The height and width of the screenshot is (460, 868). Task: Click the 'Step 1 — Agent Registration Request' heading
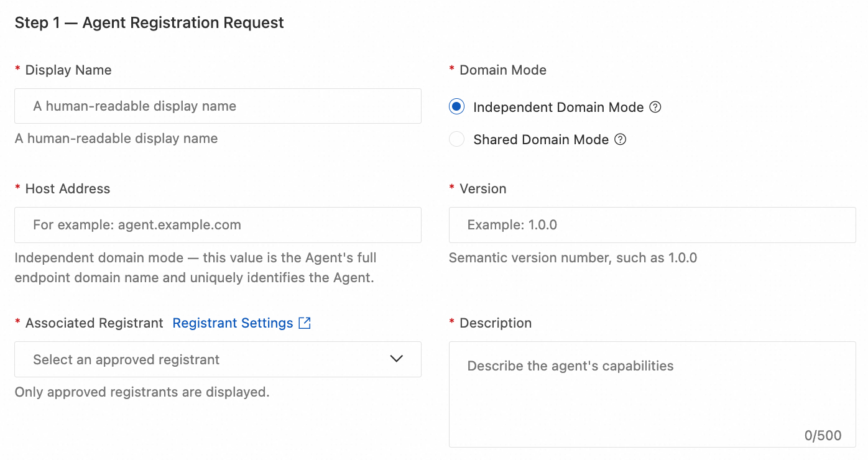point(149,23)
